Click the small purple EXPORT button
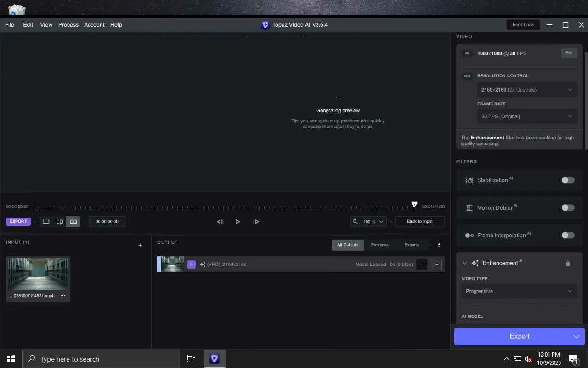The width and height of the screenshot is (588, 368). click(x=18, y=222)
